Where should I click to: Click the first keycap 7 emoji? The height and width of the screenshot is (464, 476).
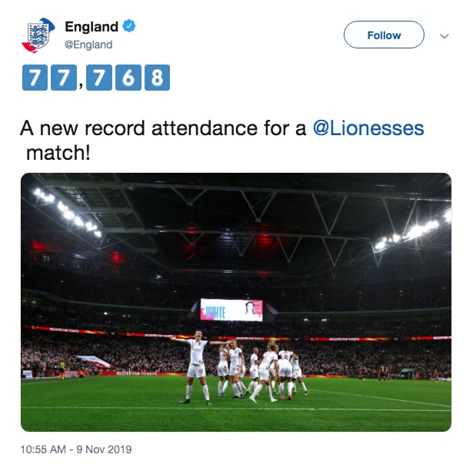pyautogui.click(x=34, y=78)
